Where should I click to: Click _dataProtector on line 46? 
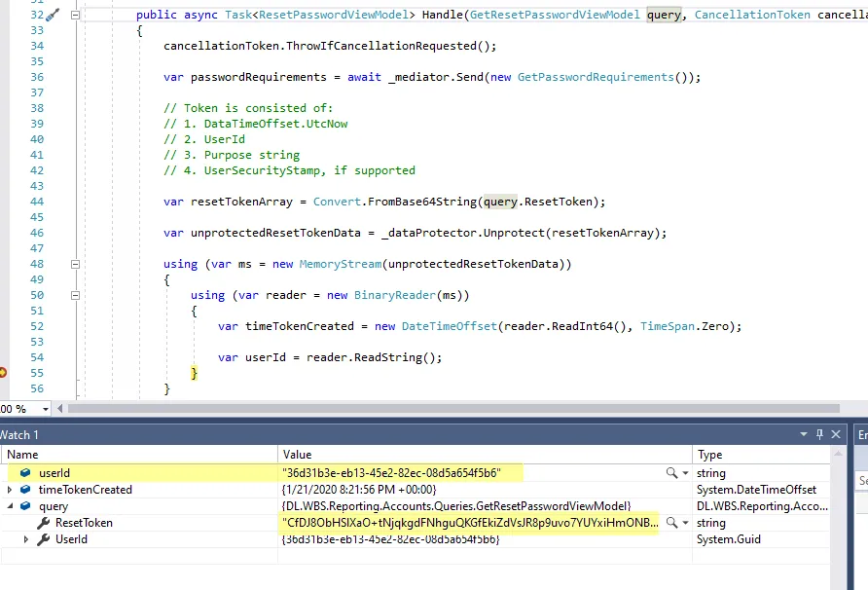[428, 233]
